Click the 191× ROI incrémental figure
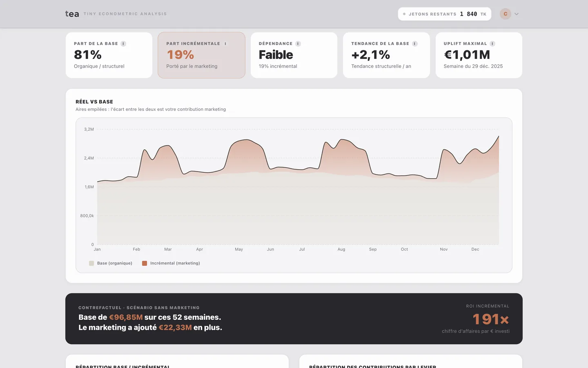This screenshot has width=588, height=368. point(491,319)
